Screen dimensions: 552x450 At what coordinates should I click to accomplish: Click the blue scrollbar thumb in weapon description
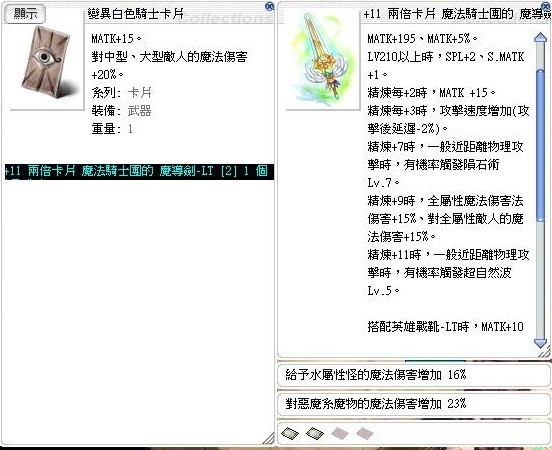coord(540,145)
